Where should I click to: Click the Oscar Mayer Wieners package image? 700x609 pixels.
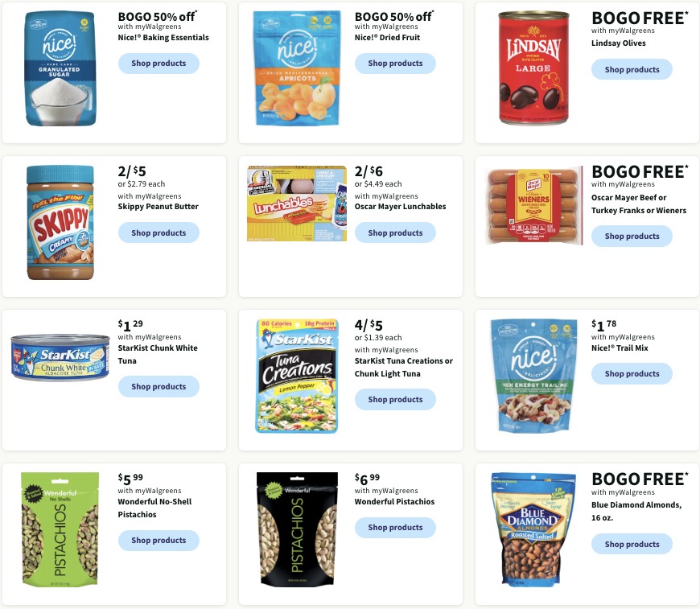tap(534, 206)
